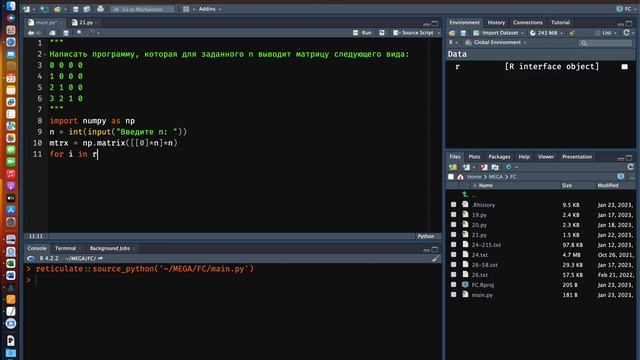Click the Run button in editor
Viewport: 640px width, 360px height.
click(362, 33)
